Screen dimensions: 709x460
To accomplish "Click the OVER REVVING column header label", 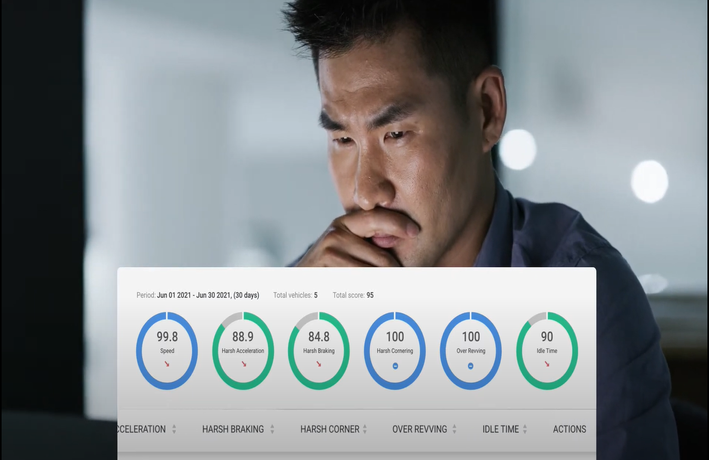I will [x=420, y=429].
